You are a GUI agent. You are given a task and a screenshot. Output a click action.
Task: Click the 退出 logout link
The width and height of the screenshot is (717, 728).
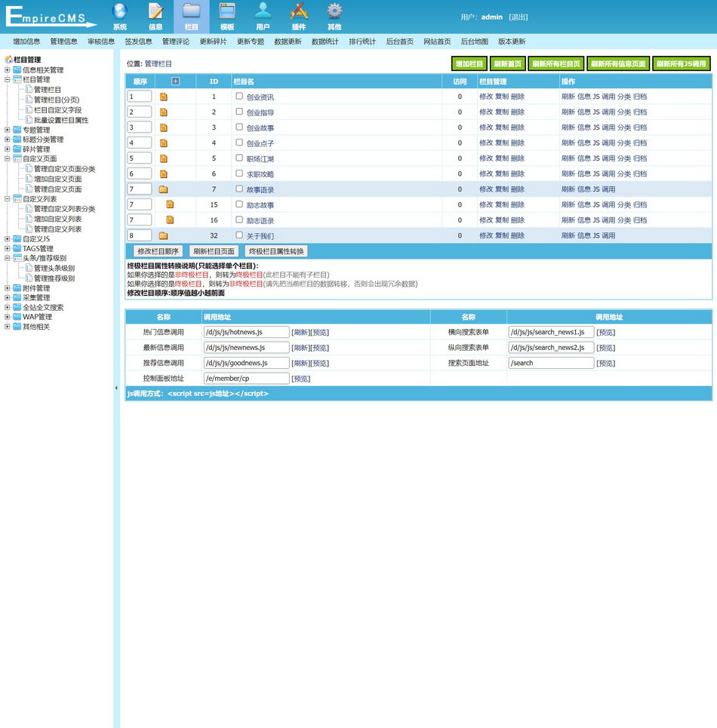click(x=519, y=17)
